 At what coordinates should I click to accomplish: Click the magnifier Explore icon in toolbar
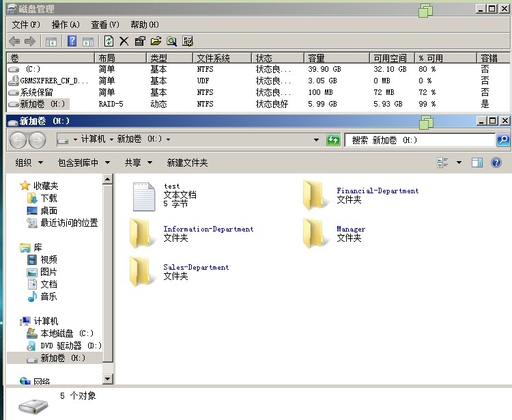[172, 41]
